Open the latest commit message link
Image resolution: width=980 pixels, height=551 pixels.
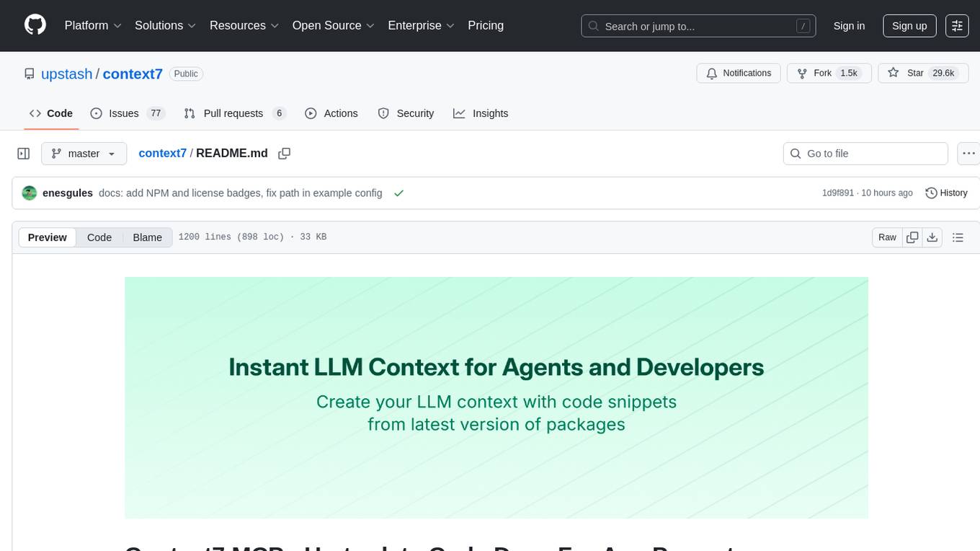(x=241, y=193)
